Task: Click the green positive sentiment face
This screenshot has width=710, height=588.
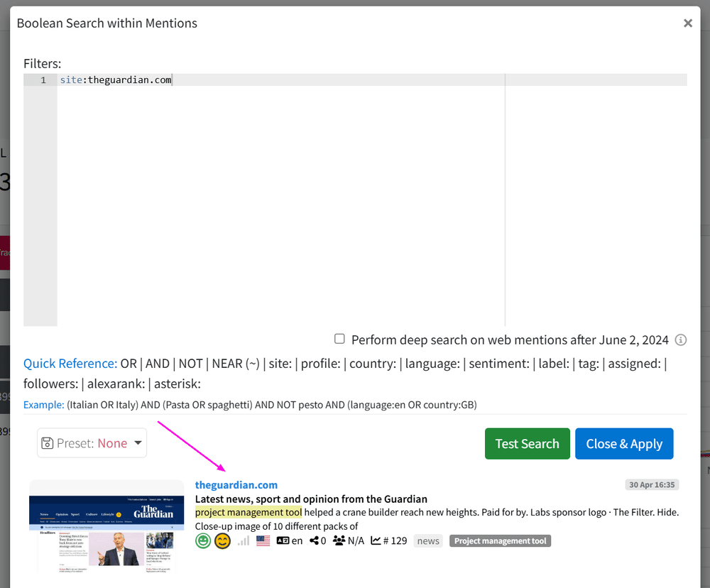Action: coord(203,540)
